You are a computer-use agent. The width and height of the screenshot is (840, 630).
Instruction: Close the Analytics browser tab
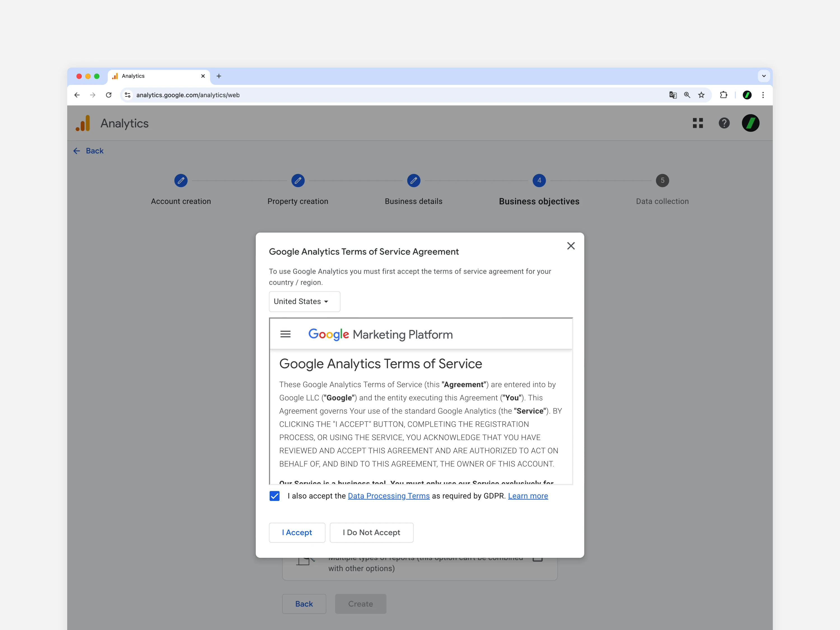tap(203, 76)
